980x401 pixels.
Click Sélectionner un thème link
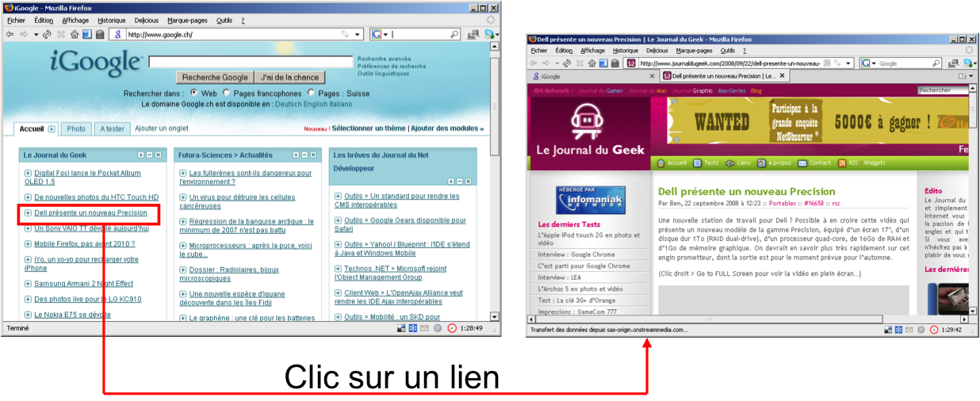coord(369,128)
